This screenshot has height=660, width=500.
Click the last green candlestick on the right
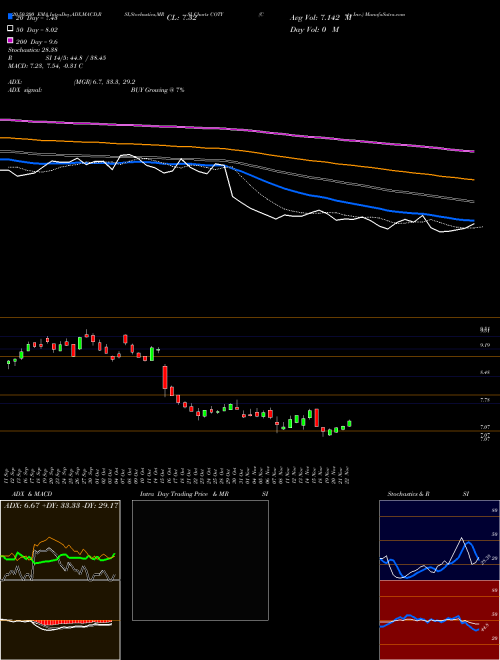(349, 423)
